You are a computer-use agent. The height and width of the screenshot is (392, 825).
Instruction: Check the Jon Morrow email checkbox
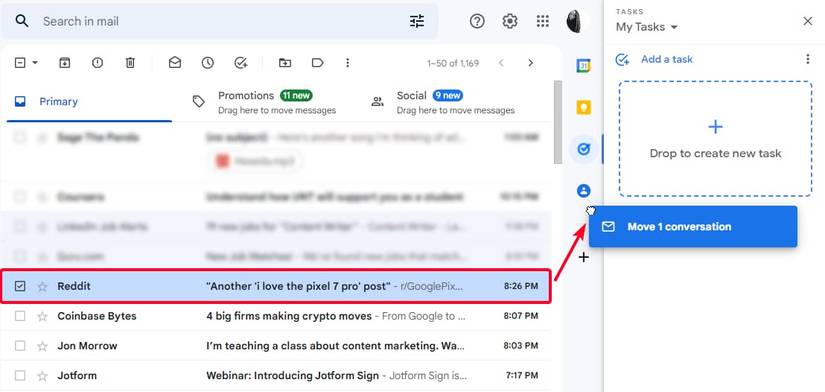pos(20,346)
